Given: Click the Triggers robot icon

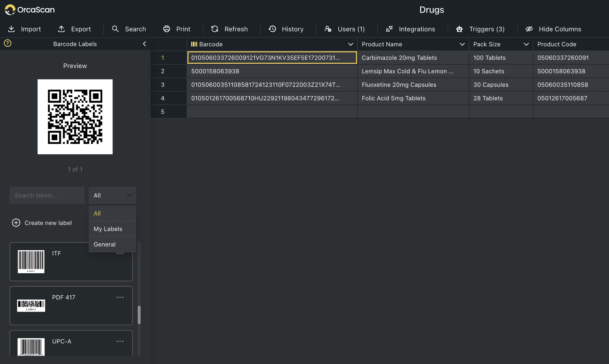Looking at the screenshot, I should (x=459, y=29).
